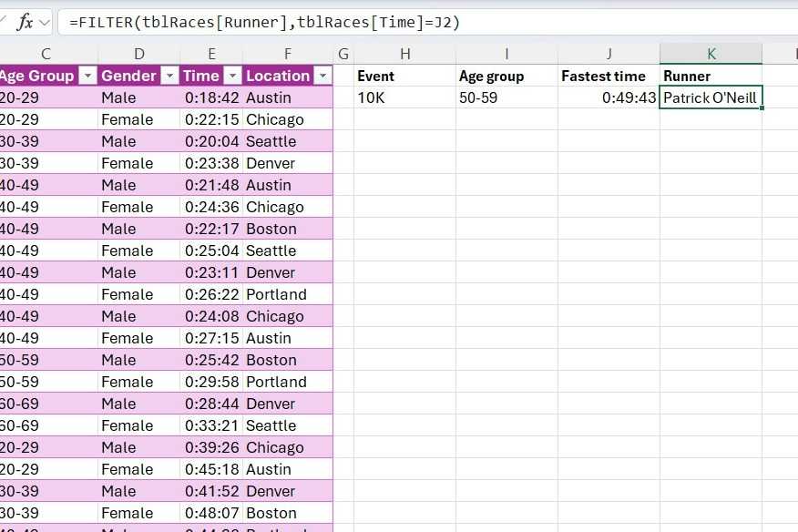Select the "Runner" heading cell
Viewport: 798px width, 532px height.
[x=711, y=76]
